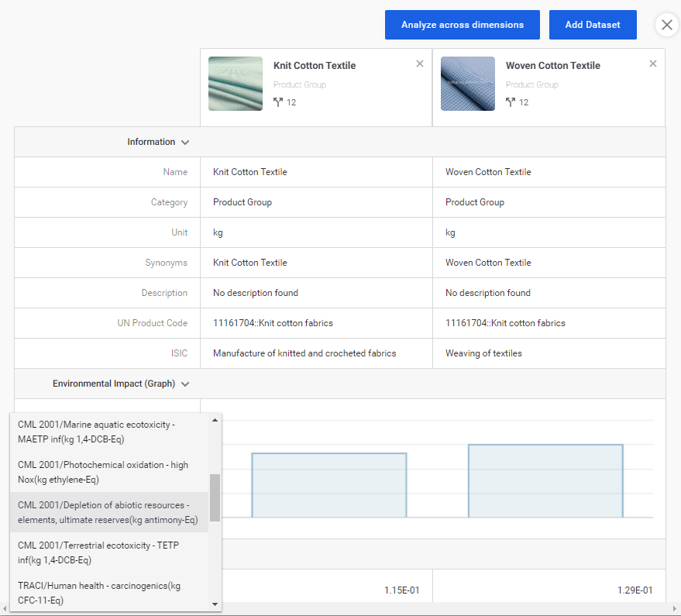The height and width of the screenshot is (616, 681).
Task: Click the dropdown list scrollbar thumb
Action: click(215, 497)
